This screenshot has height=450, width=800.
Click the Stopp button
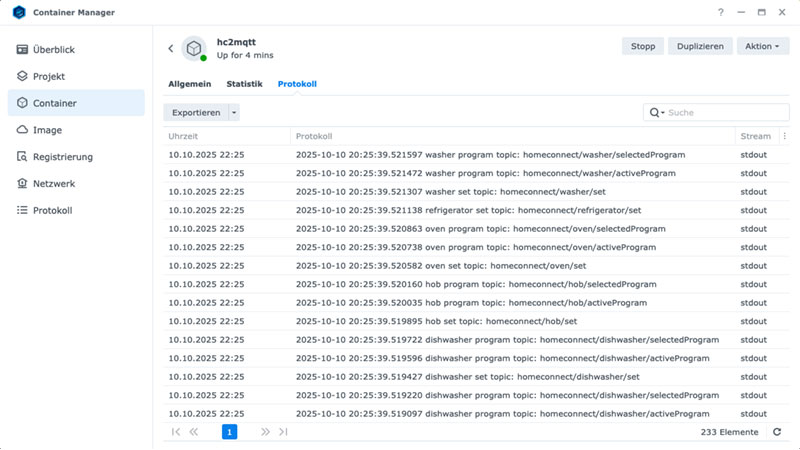point(643,46)
